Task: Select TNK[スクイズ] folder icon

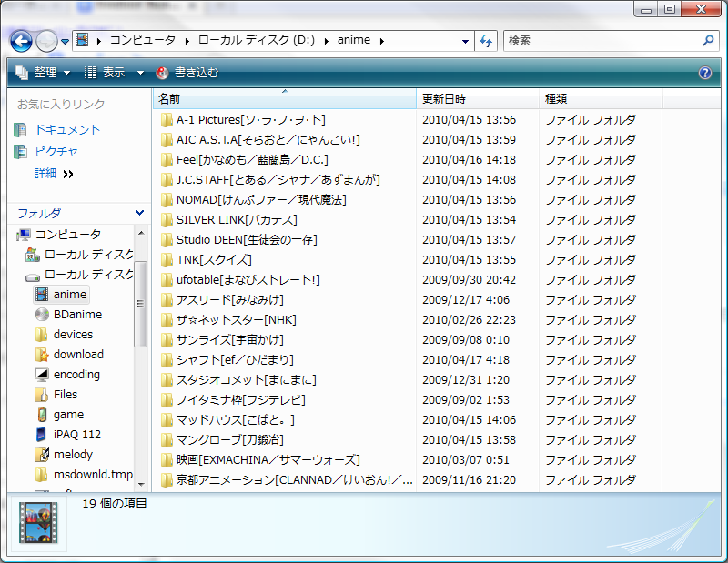Action: coord(167,260)
